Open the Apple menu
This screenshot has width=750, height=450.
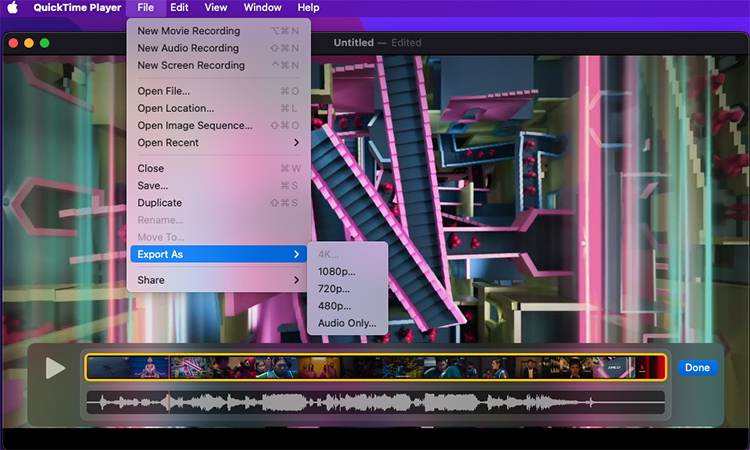[x=13, y=8]
